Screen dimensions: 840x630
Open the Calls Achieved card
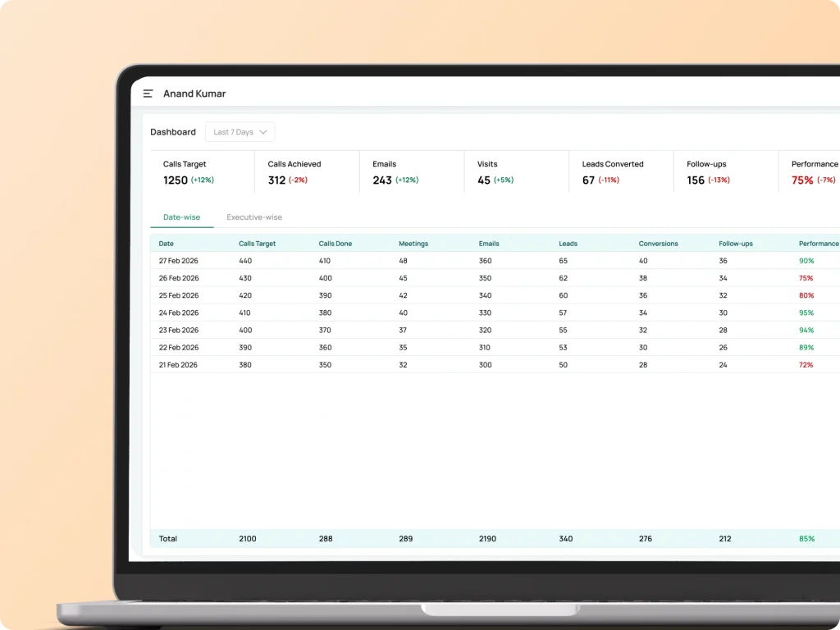(307, 172)
